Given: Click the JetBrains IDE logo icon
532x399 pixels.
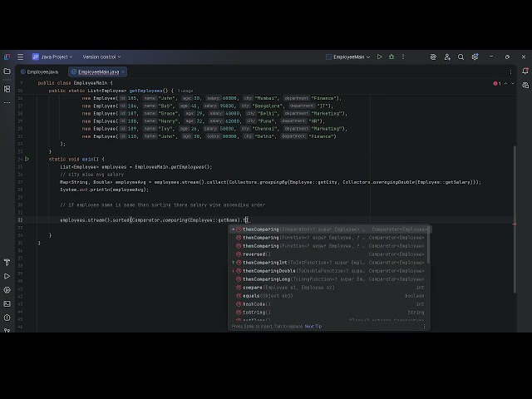Looking at the screenshot, I should [x=7, y=57].
